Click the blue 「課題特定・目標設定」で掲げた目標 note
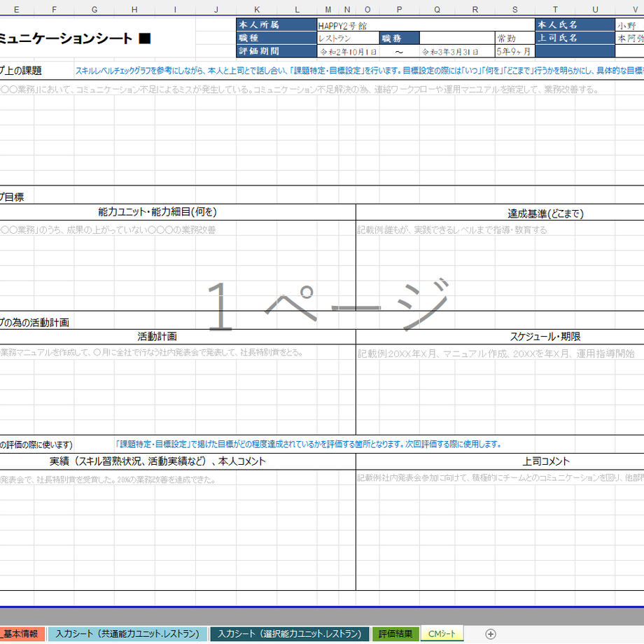 [x=308, y=444]
